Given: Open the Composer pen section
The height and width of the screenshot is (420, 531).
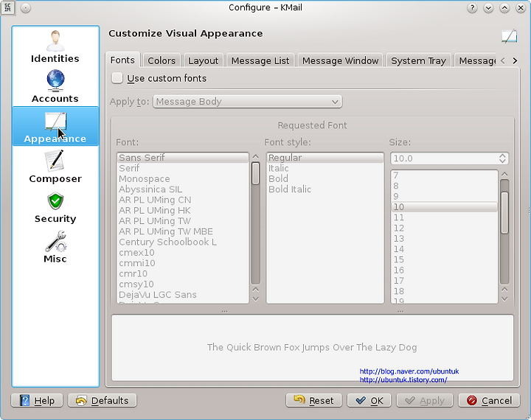Looking at the screenshot, I should [55, 167].
